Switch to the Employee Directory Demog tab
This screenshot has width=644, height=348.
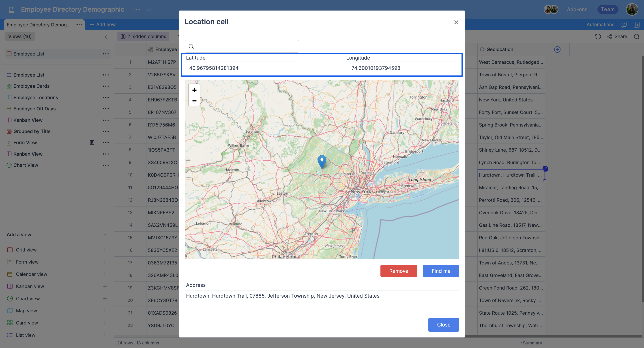pyautogui.click(x=39, y=24)
